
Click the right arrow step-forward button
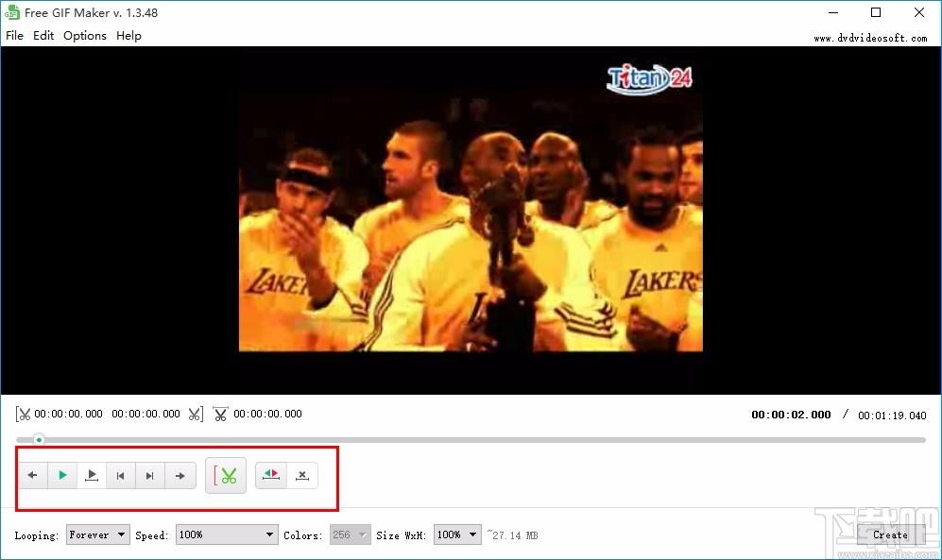(180, 475)
